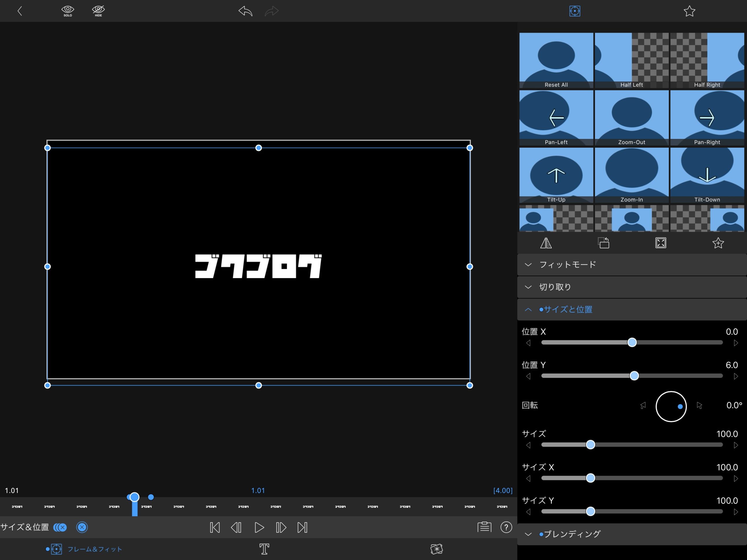Increase サイズ with right arrow
747x560 pixels.
(736, 445)
